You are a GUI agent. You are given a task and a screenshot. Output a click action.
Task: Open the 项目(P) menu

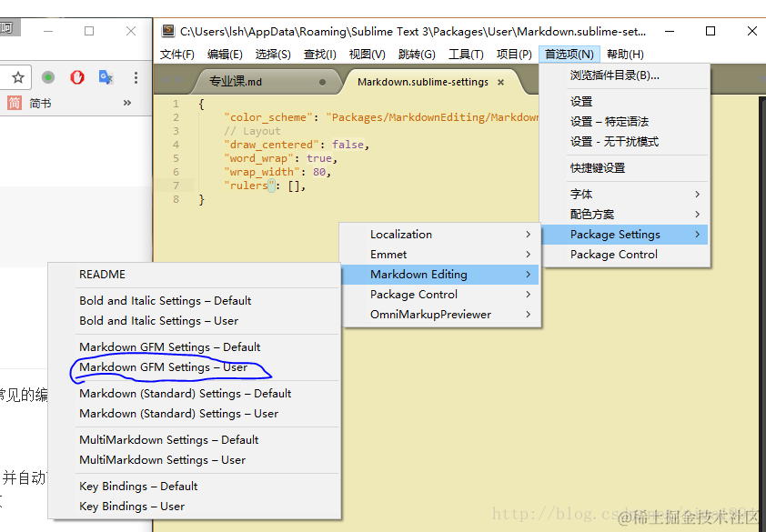(514, 55)
